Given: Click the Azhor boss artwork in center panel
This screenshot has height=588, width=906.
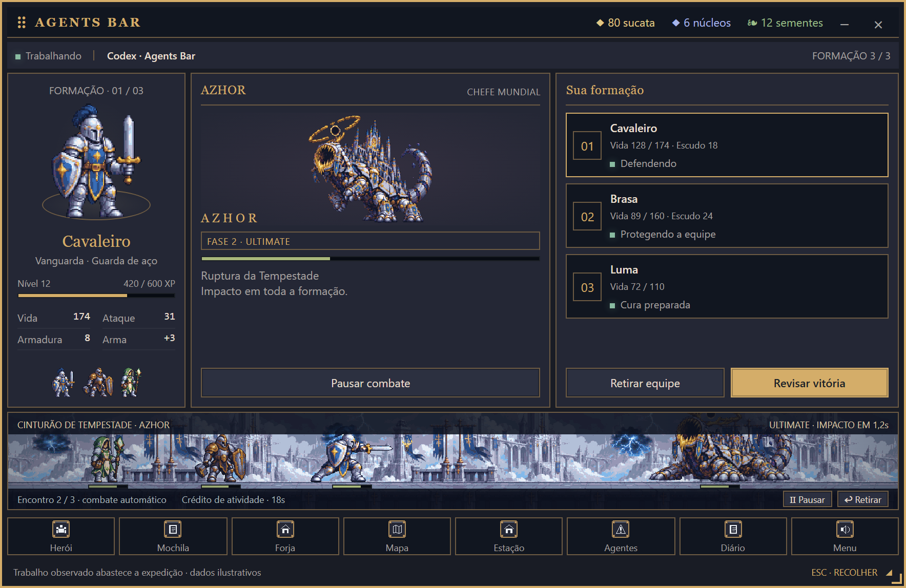Looking at the screenshot, I should click(371, 169).
